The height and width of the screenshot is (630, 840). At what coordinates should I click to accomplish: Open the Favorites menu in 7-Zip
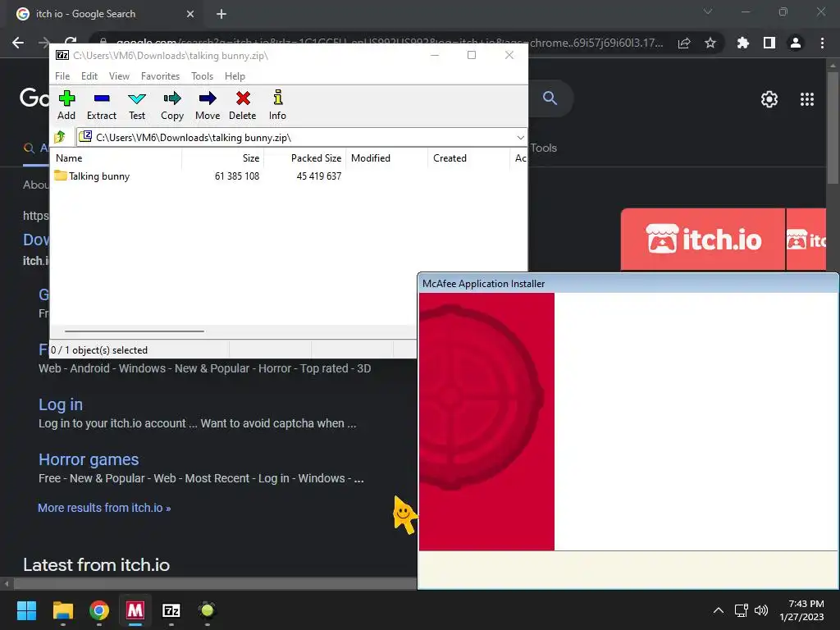click(x=160, y=76)
